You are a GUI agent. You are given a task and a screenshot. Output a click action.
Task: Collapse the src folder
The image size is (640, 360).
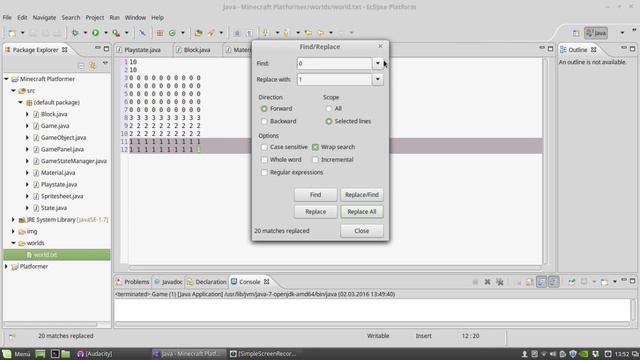[13, 91]
